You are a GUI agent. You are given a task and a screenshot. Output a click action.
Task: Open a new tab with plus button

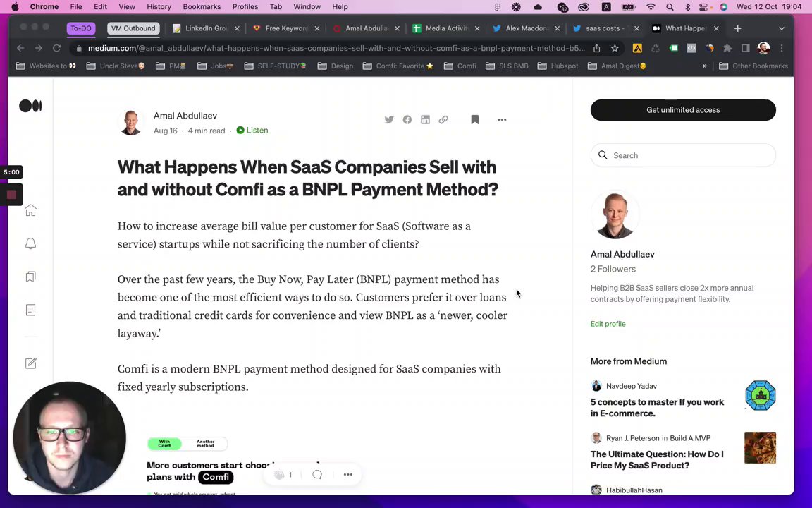click(737, 28)
